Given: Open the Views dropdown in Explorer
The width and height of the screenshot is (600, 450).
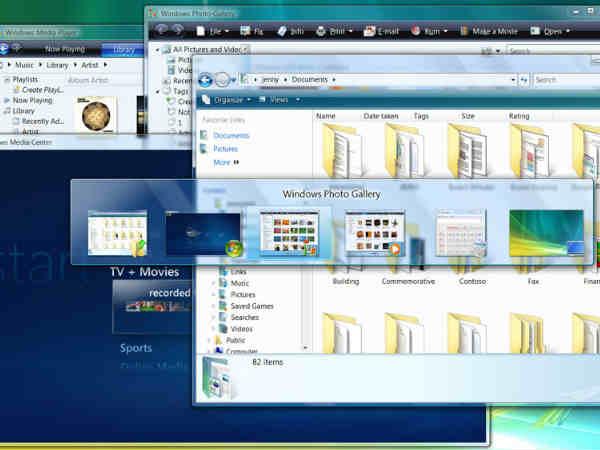Looking at the screenshot, I should 278,99.
